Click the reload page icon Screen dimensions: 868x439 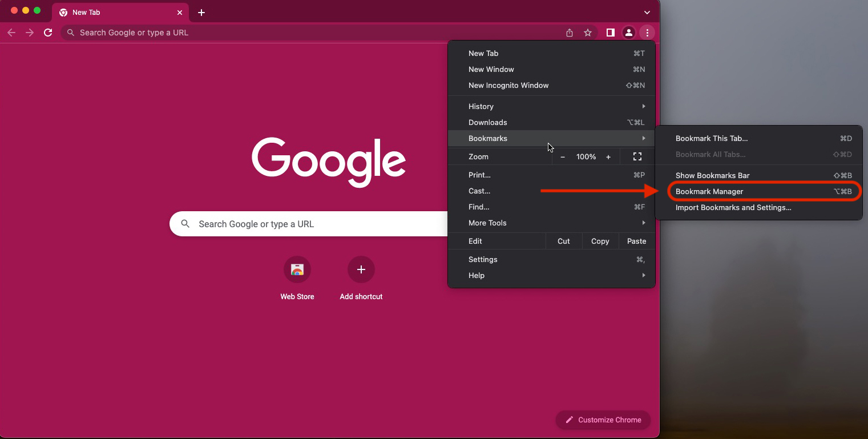point(48,33)
